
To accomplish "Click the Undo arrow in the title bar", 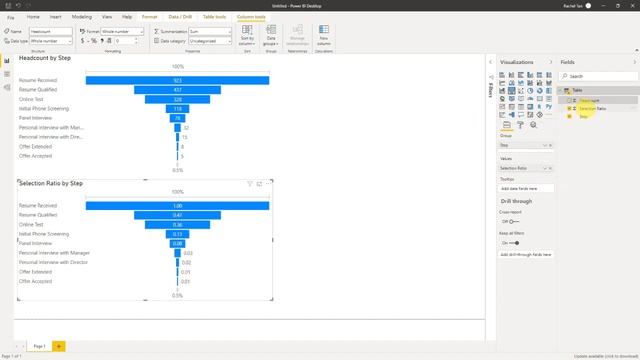I will [18, 6].
